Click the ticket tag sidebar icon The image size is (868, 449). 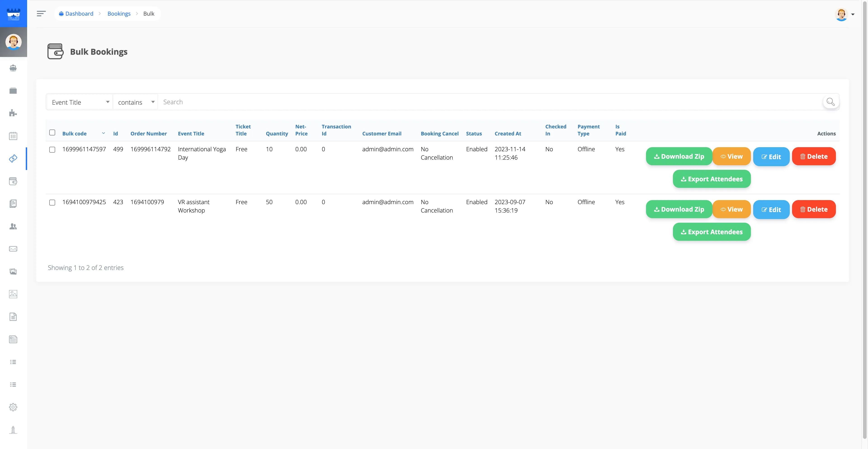13,158
